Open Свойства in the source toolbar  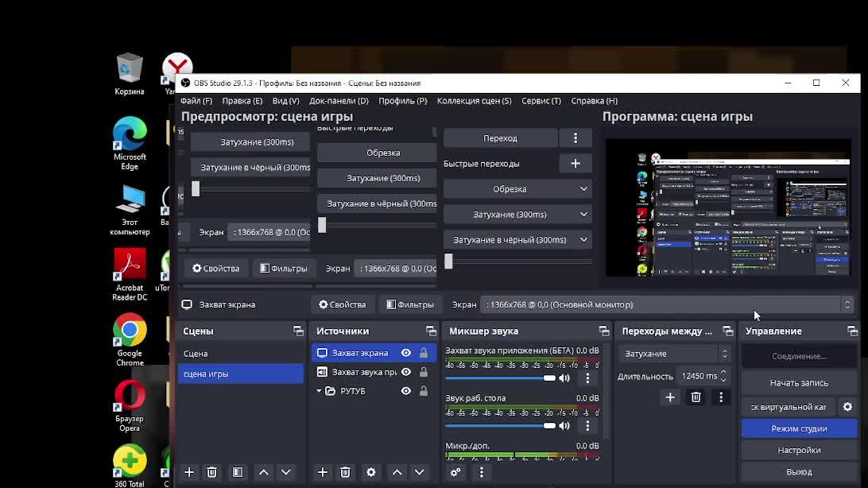pos(342,305)
